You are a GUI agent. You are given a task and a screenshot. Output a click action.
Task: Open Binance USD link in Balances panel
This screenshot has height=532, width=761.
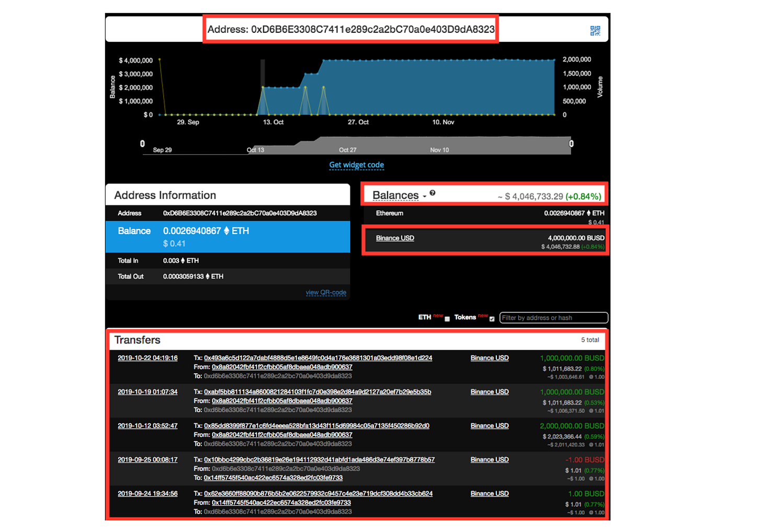tap(395, 238)
